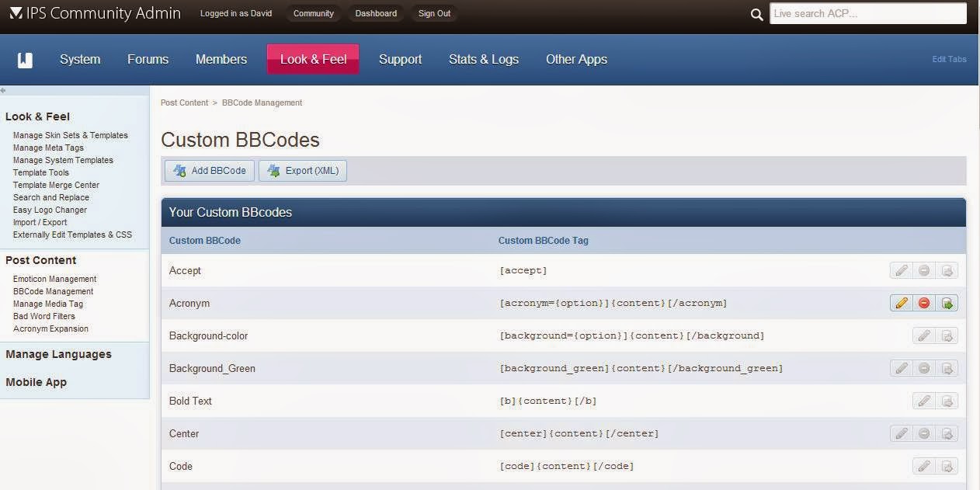Click the Custom BBCode Tag column header
Screen dimensions: 980x490
pos(544,241)
